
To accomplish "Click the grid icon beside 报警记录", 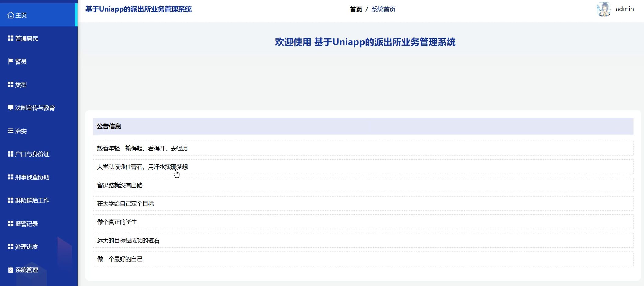I will click(x=11, y=224).
